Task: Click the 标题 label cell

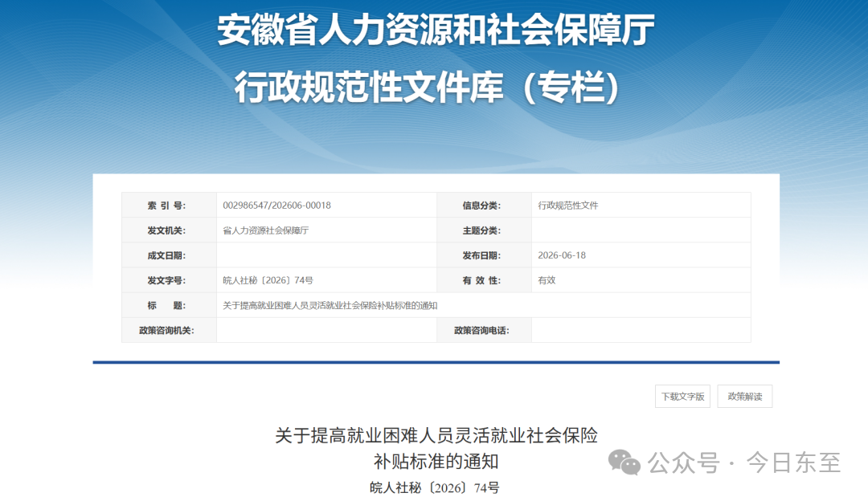Action: 169,305
